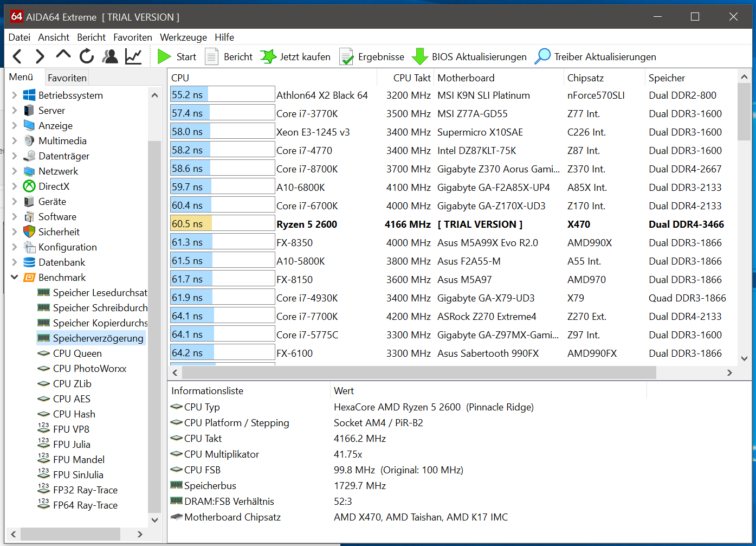Select the CPU Multiplikator info row
Image resolution: width=756 pixels, height=546 pixels.
point(406,454)
